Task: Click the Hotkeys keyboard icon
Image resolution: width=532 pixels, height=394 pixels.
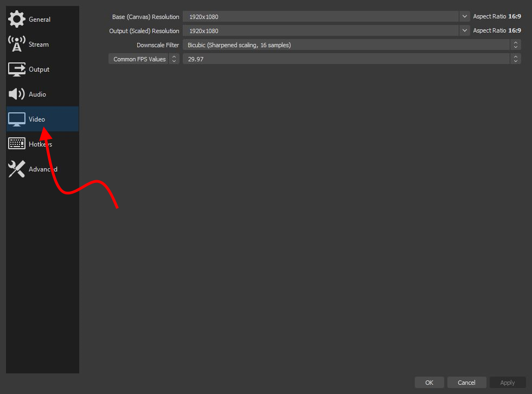Action: point(17,144)
